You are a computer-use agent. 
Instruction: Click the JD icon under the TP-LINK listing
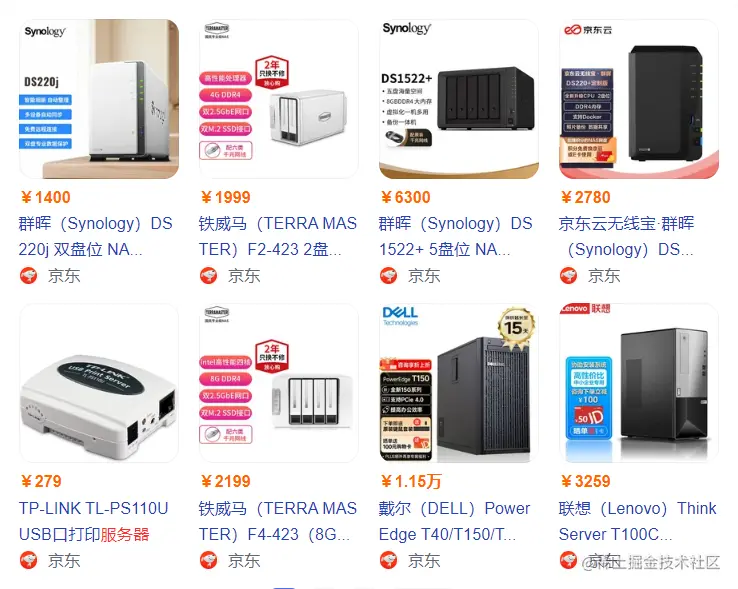point(28,560)
